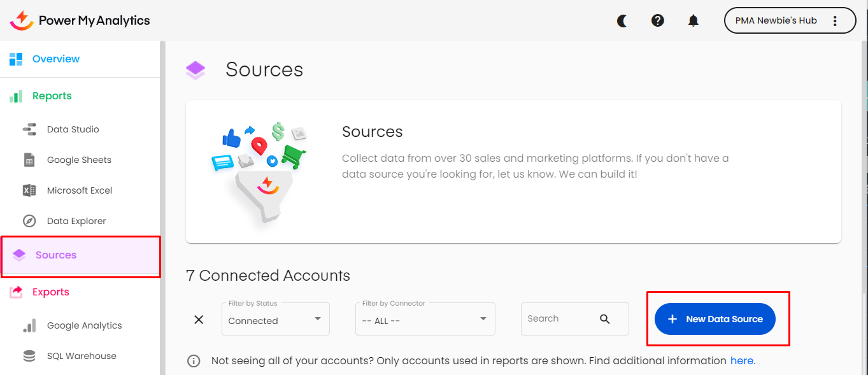The width and height of the screenshot is (868, 375).
Task: Click the Power My Analytics logo
Action: (80, 20)
